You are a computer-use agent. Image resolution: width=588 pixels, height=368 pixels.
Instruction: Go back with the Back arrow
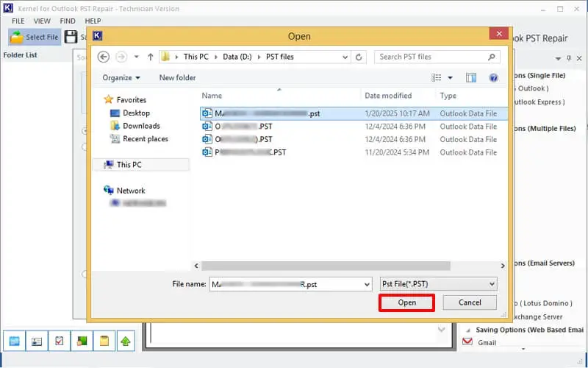click(x=104, y=57)
